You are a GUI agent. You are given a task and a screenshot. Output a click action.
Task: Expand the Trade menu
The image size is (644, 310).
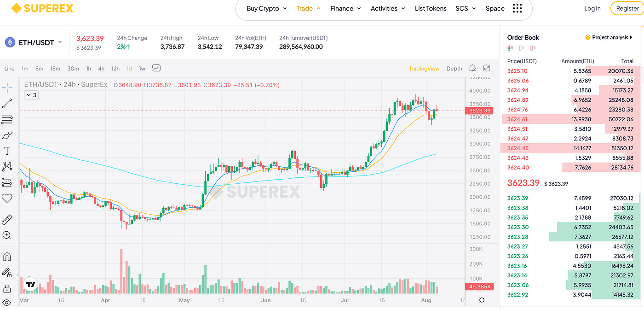pyautogui.click(x=309, y=8)
